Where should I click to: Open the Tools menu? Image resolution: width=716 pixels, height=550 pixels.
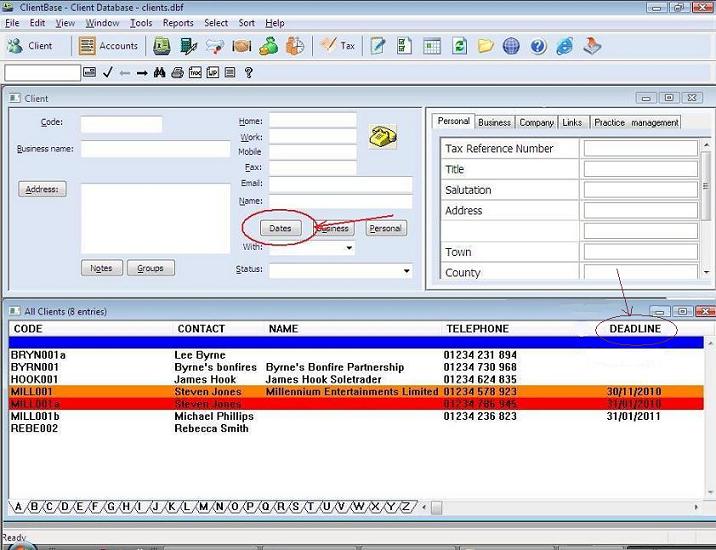pos(141,23)
